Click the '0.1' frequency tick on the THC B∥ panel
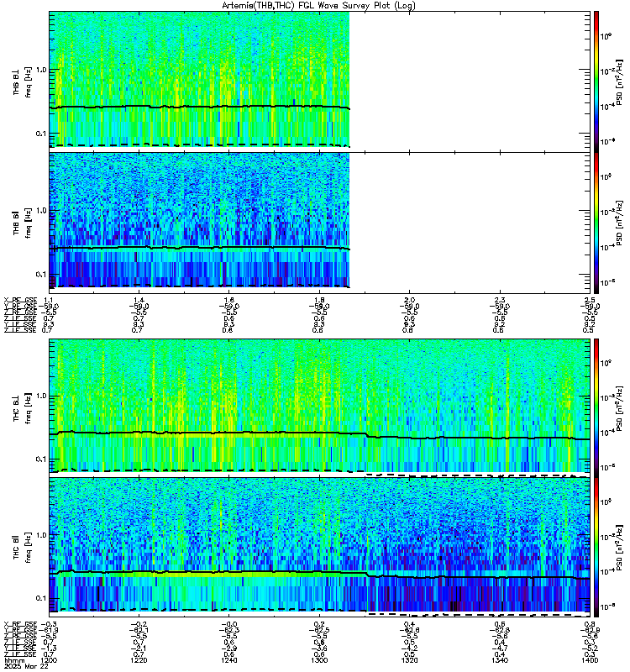The height and width of the screenshot is (672, 630). pos(40,598)
